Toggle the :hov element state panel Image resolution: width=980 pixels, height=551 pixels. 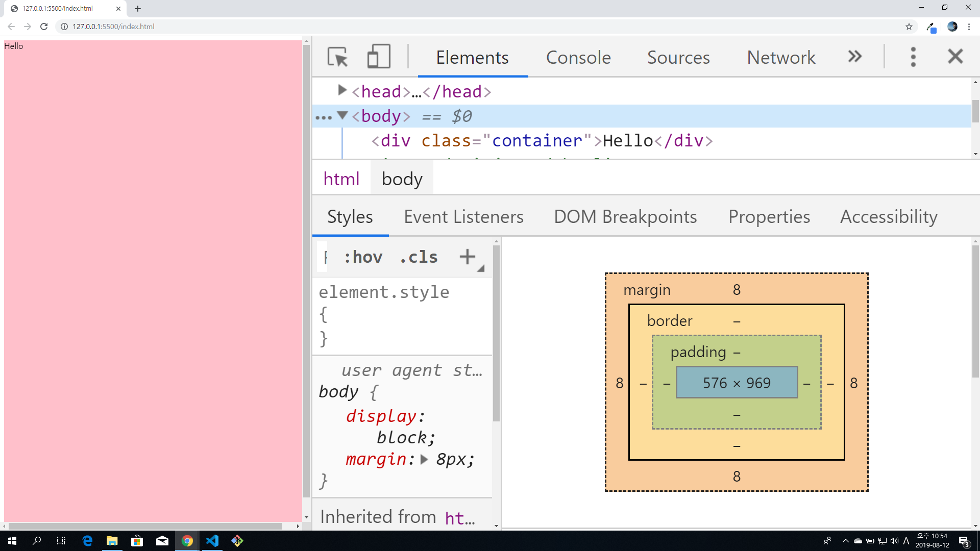[x=363, y=257]
